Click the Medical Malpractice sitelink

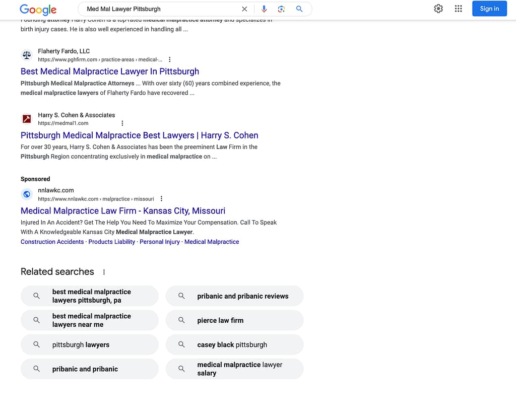click(212, 242)
